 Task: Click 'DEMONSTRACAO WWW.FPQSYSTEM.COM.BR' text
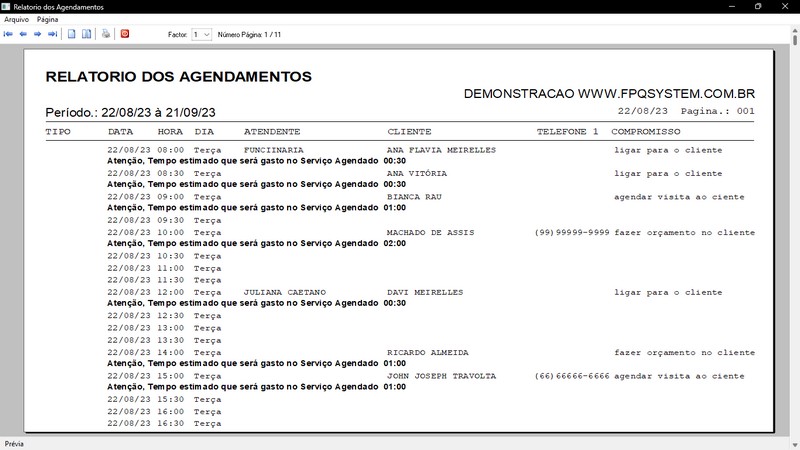(609, 94)
